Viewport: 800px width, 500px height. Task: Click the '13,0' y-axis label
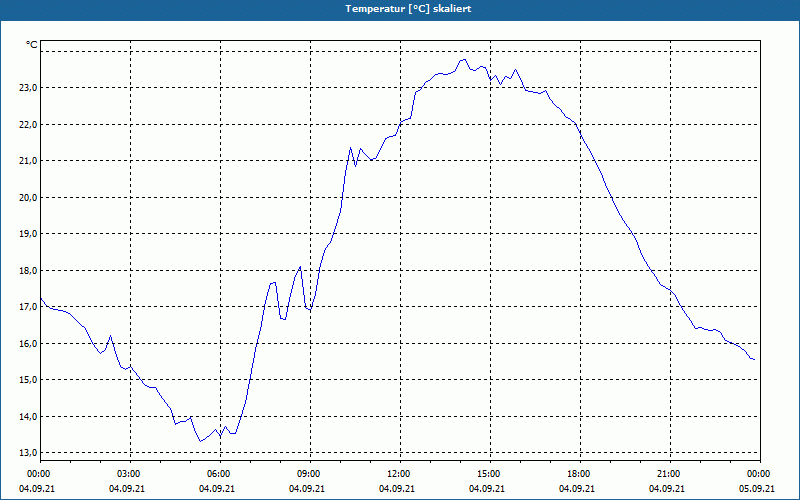29,453
